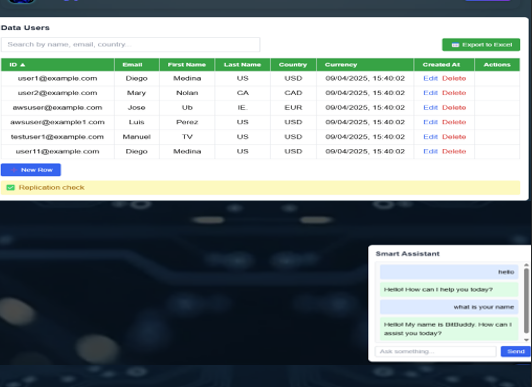Viewport: 532px width, 387px height.
Task: Click the ID column header
Action: click(x=58, y=64)
